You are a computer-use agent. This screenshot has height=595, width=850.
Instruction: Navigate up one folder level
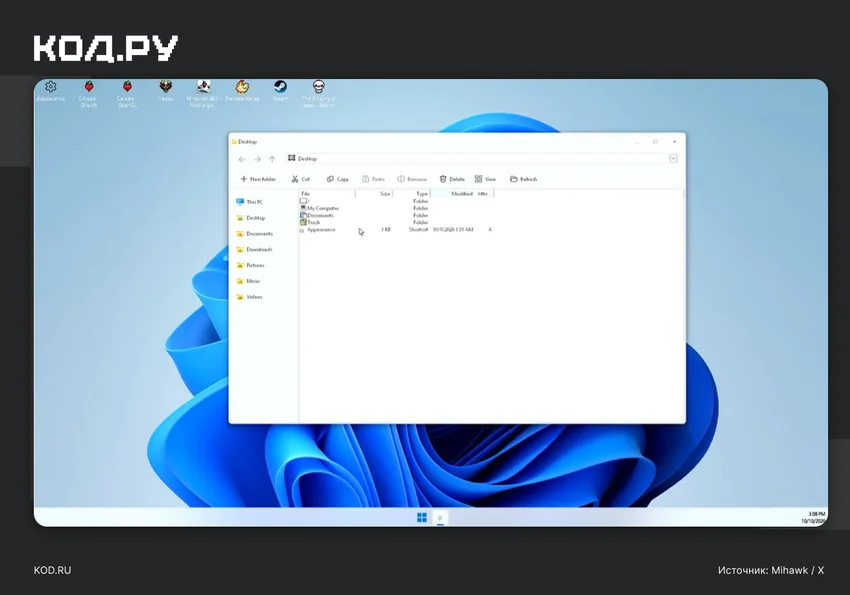coord(272,159)
